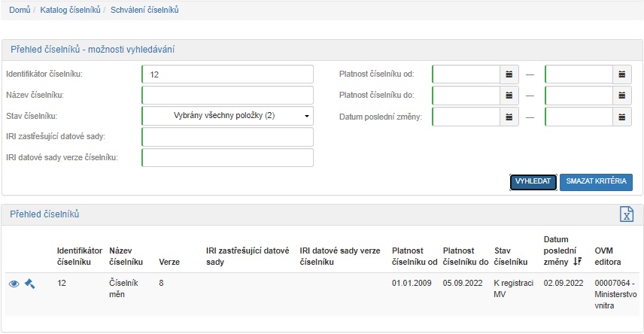Click the gavel approval icon for row 12
The image size is (644, 334).
tap(30, 284)
